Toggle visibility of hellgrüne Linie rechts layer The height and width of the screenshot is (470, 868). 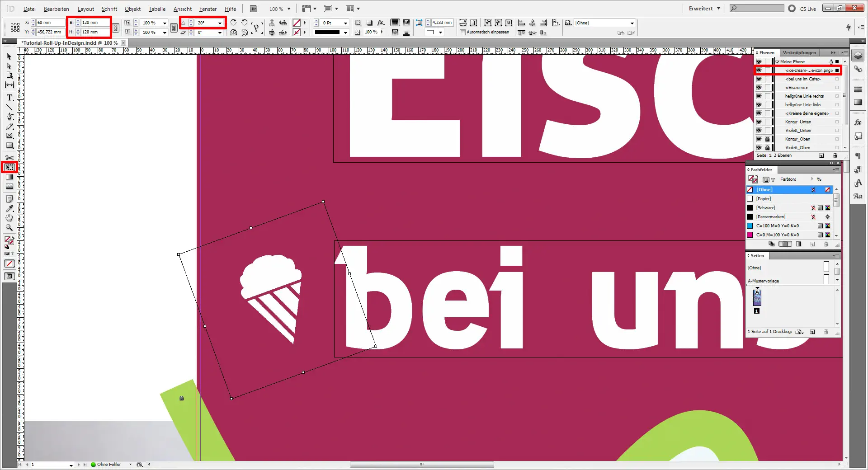coord(759,96)
